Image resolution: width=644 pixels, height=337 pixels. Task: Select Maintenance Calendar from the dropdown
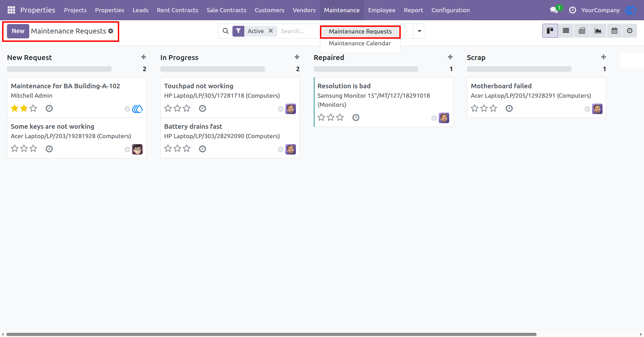pos(360,43)
